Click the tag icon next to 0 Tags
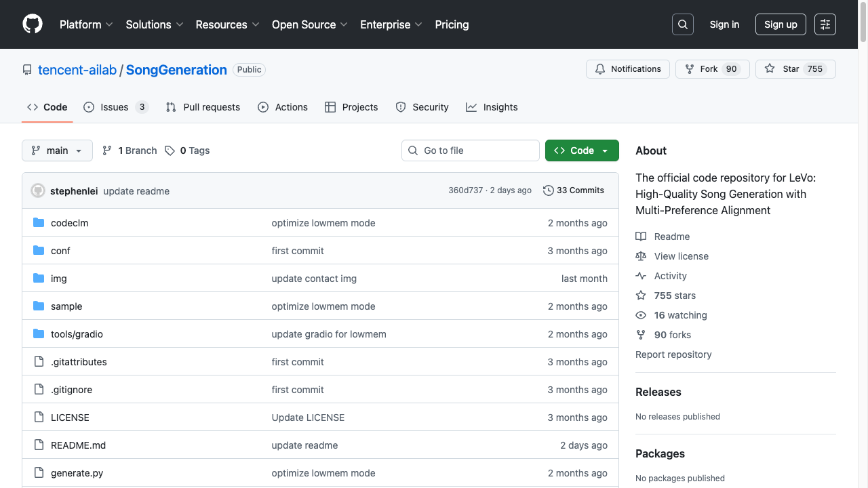The height and width of the screenshot is (488, 868). point(170,150)
